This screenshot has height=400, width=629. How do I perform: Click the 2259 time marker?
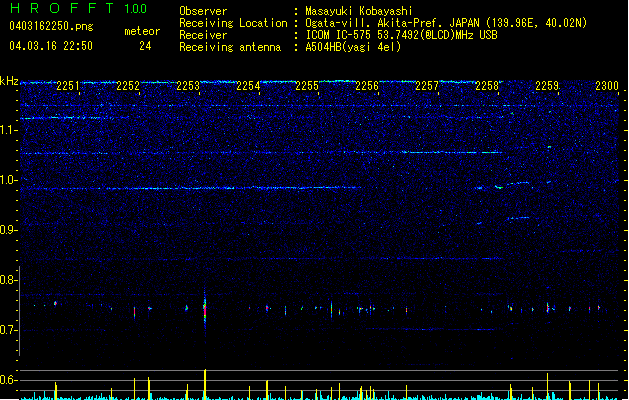coord(547,86)
